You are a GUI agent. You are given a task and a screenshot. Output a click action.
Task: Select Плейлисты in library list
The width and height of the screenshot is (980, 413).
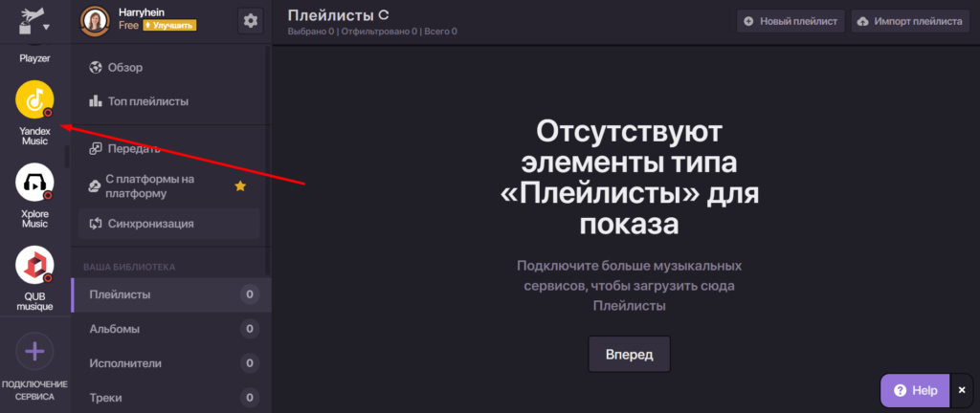119,294
